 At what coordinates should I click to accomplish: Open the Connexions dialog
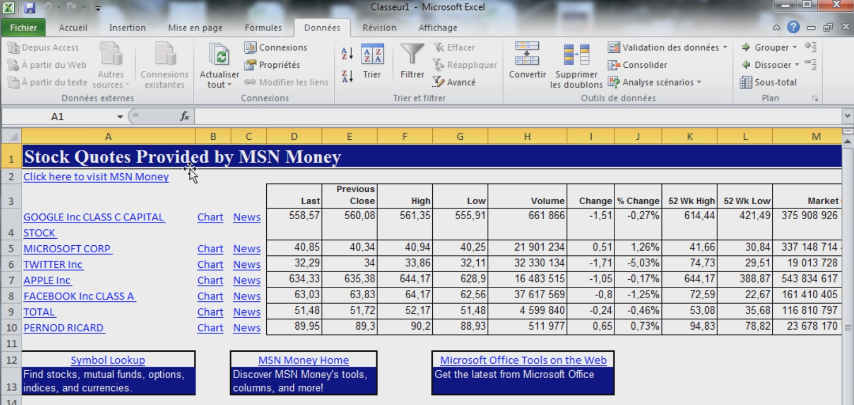pyautogui.click(x=276, y=48)
